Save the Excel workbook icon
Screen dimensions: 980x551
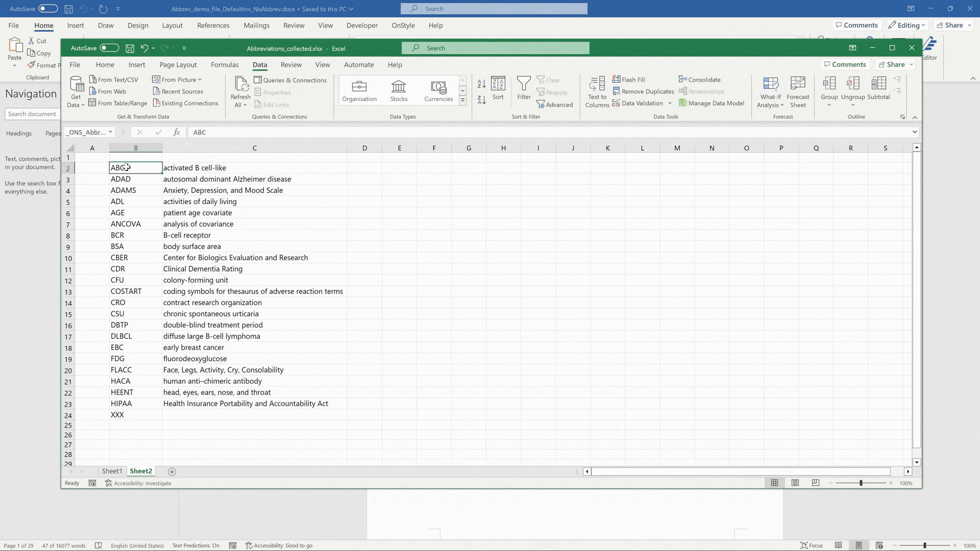click(130, 48)
